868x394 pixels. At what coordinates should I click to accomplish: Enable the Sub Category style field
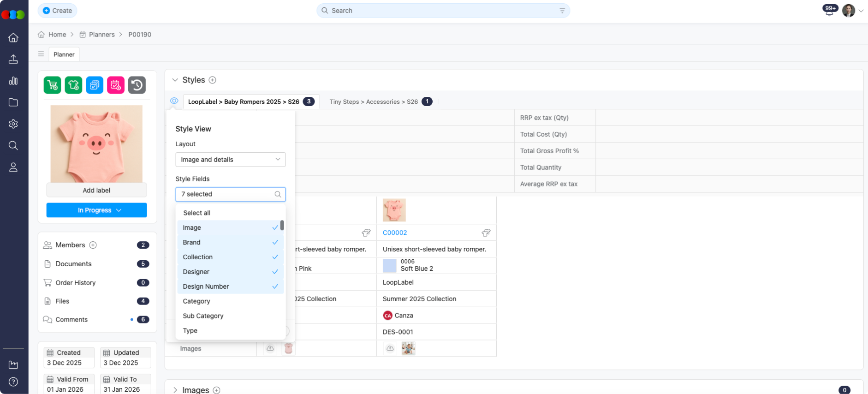230,316
